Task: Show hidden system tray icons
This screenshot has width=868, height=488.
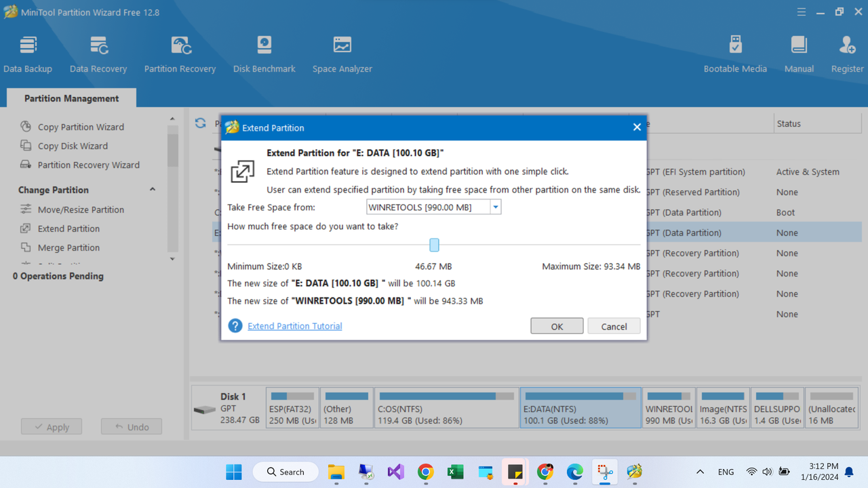Action: 700,472
